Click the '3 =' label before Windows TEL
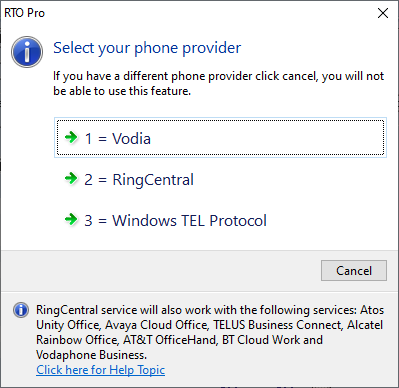Viewport: 399px width, 388px height. pos(96,221)
